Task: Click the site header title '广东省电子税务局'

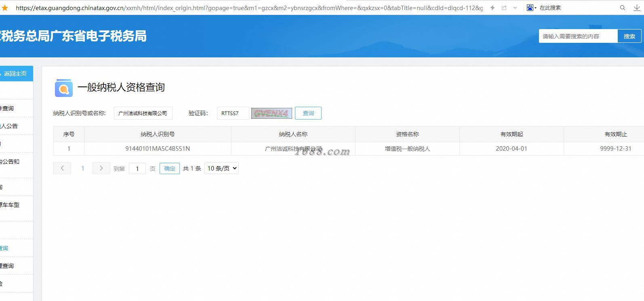Action: click(x=98, y=36)
